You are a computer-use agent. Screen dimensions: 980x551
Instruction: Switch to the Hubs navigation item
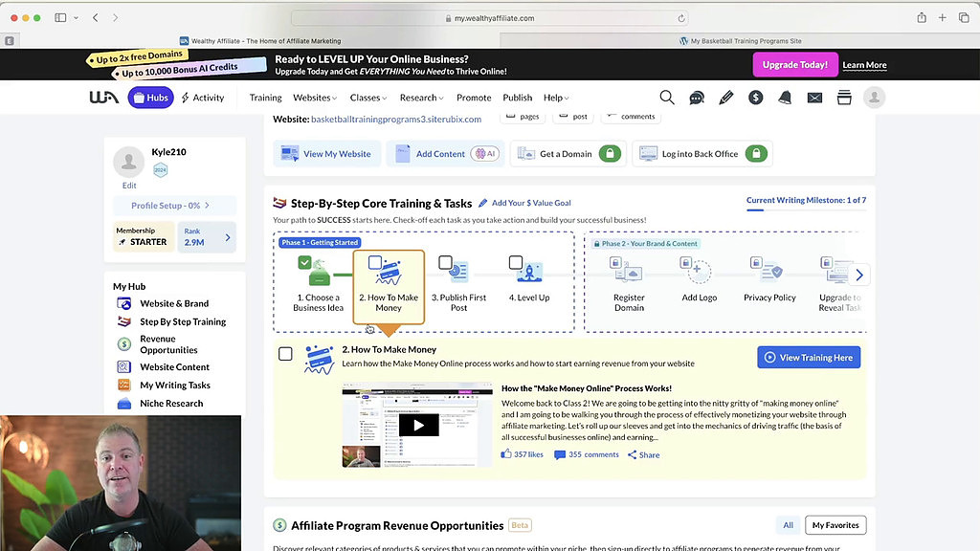(150, 97)
